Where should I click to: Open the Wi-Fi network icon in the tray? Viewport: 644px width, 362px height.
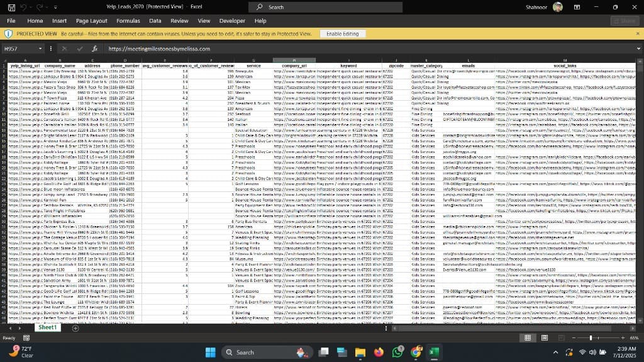[582, 352]
